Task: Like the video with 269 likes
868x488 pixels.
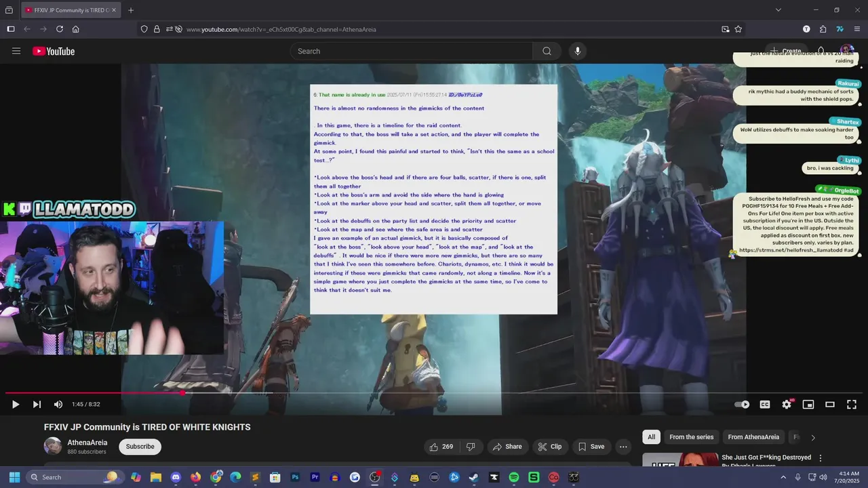Action: point(441,447)
